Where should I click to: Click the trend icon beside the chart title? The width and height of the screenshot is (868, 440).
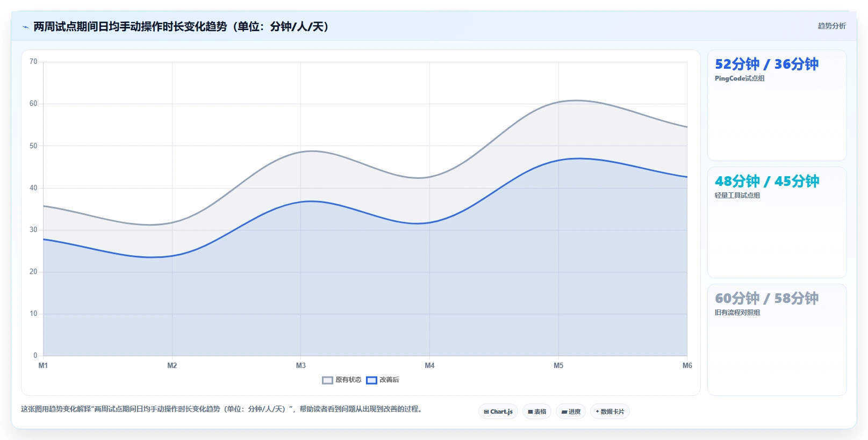coord(25,27)
